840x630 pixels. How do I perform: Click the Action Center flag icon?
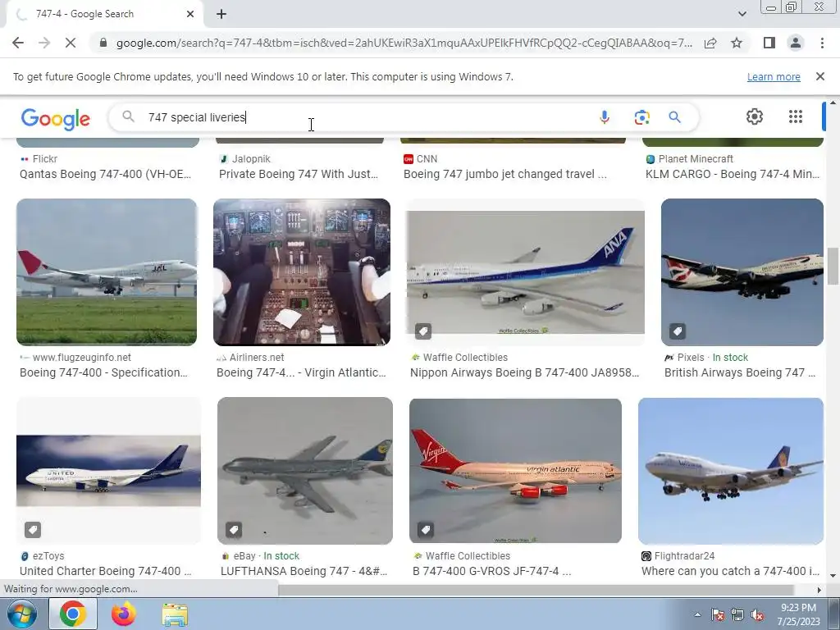718,615
